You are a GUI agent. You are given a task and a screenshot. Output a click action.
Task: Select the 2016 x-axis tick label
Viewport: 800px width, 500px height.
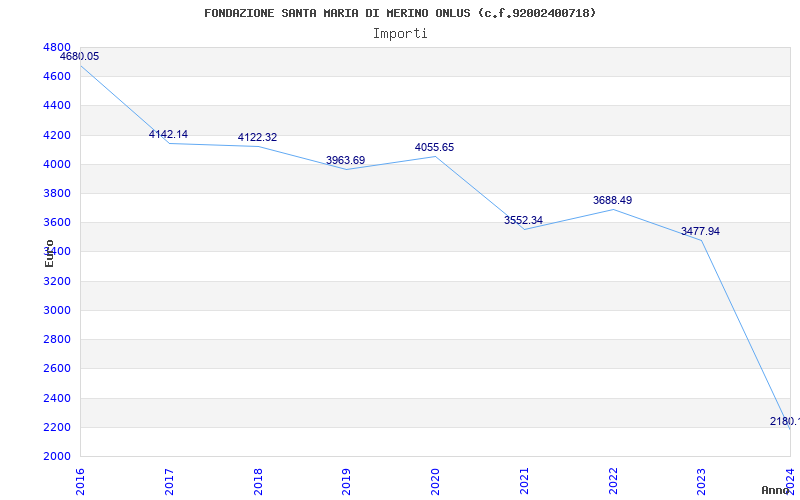click(80, 481)
